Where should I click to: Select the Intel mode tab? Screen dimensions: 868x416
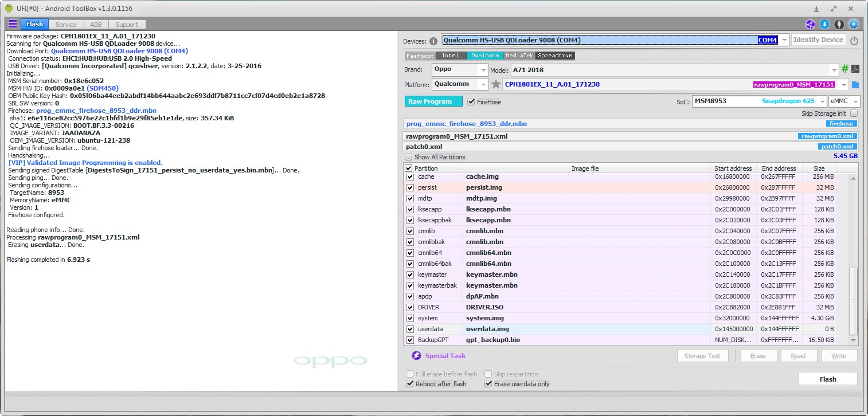[x=451, y=56]
